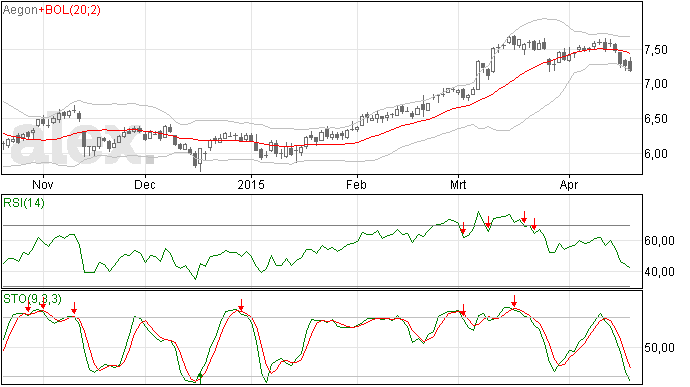
Task: Select the RSI(14) indicator label
Action: coord(24,203)
